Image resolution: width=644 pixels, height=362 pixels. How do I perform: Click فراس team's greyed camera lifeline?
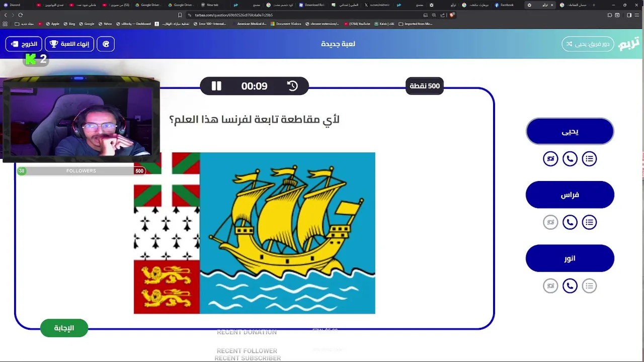550,222
